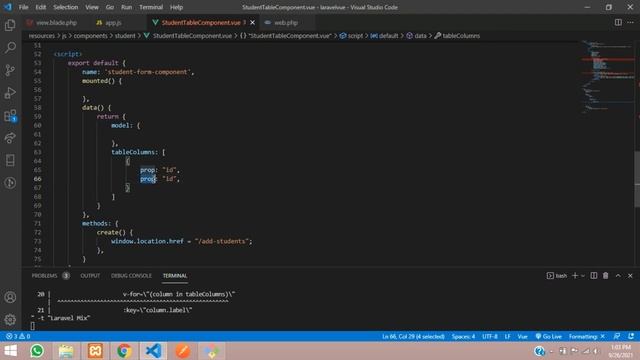The height and width of the screenshot is (360, 640).
Task: Open the Accounts icon in activity bar
Action: tap(10, 297)
